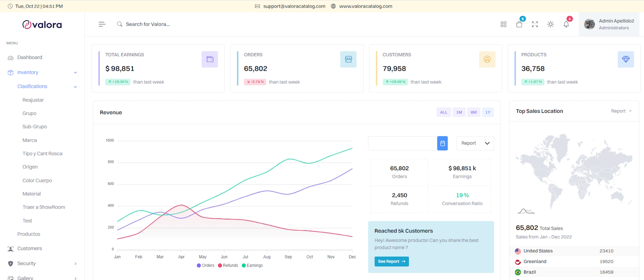This screenshot has height=280, width=644.
Task: Click the fullscreen expand icon
Action: tap(535, 24)
